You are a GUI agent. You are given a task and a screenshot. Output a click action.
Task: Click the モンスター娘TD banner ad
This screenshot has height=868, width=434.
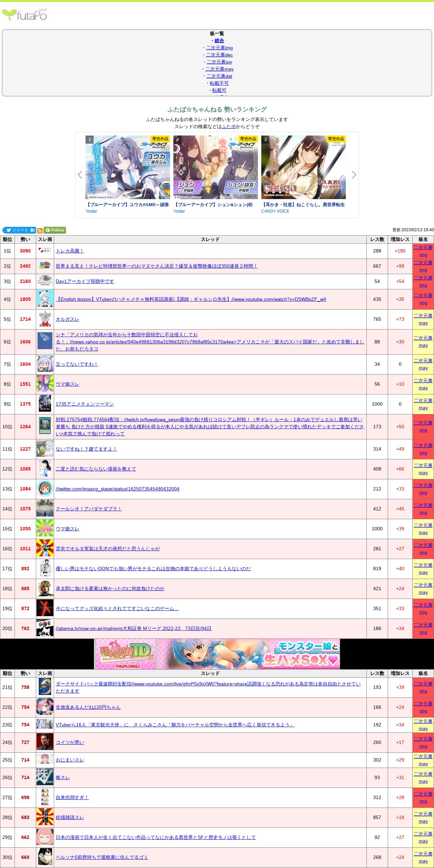pos(217,654)
